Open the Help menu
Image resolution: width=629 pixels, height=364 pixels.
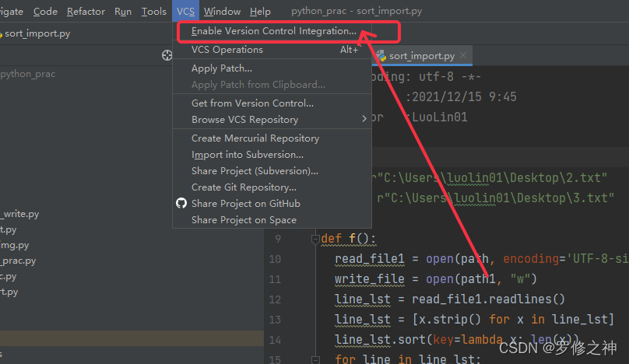260,11
